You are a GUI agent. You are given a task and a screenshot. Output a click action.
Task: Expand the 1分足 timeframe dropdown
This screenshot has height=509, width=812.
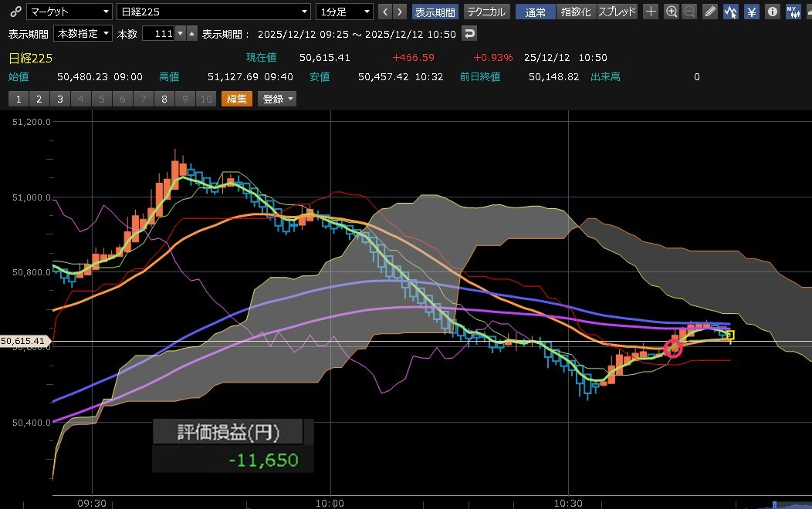344,12
